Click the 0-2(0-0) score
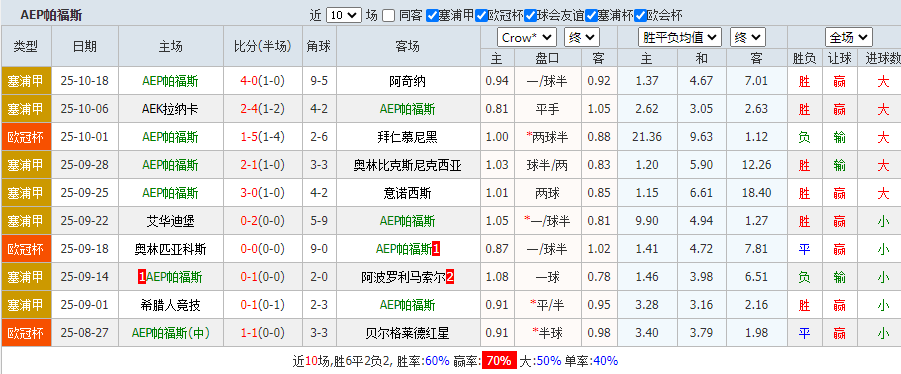901x374 pixels. pyautogui.click(x=262, y=221)
